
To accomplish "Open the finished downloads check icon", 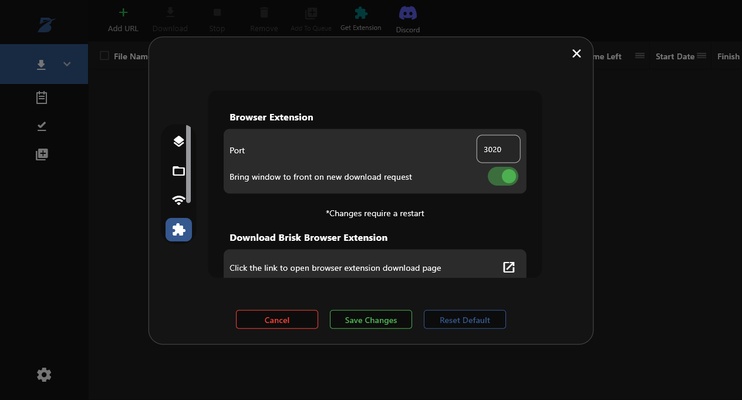I will point(42,126).
